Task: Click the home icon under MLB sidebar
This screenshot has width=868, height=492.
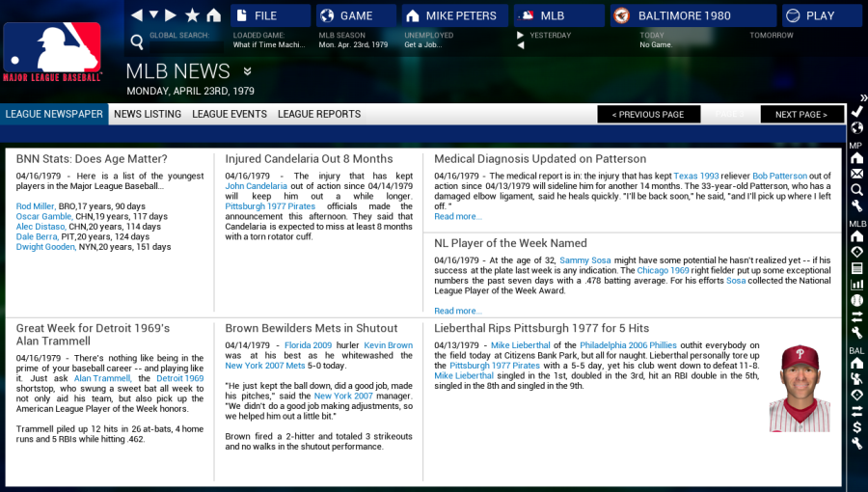Action: [x=856, y=237]
